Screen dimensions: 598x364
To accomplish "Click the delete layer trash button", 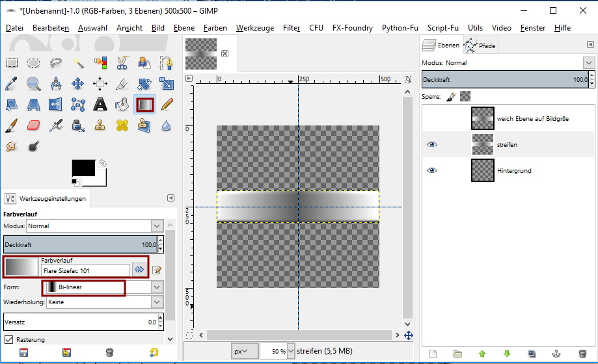I will click(x=582, y=354).
